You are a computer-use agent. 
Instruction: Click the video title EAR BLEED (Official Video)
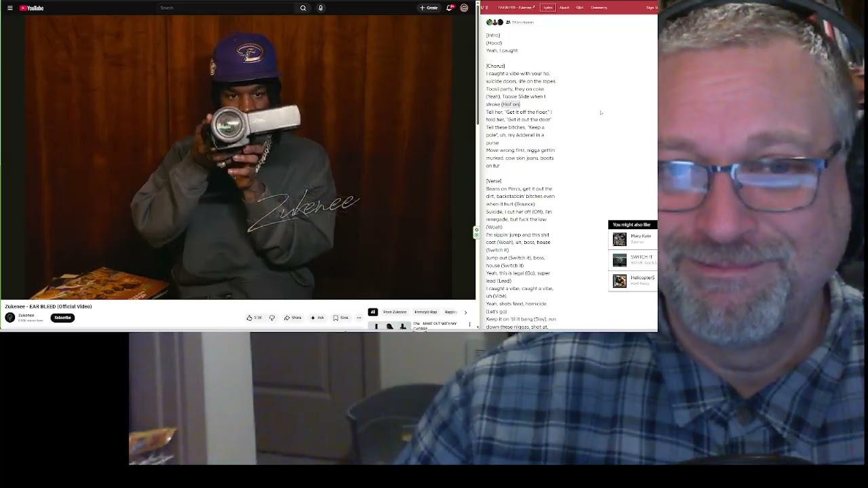click(48, 306)
